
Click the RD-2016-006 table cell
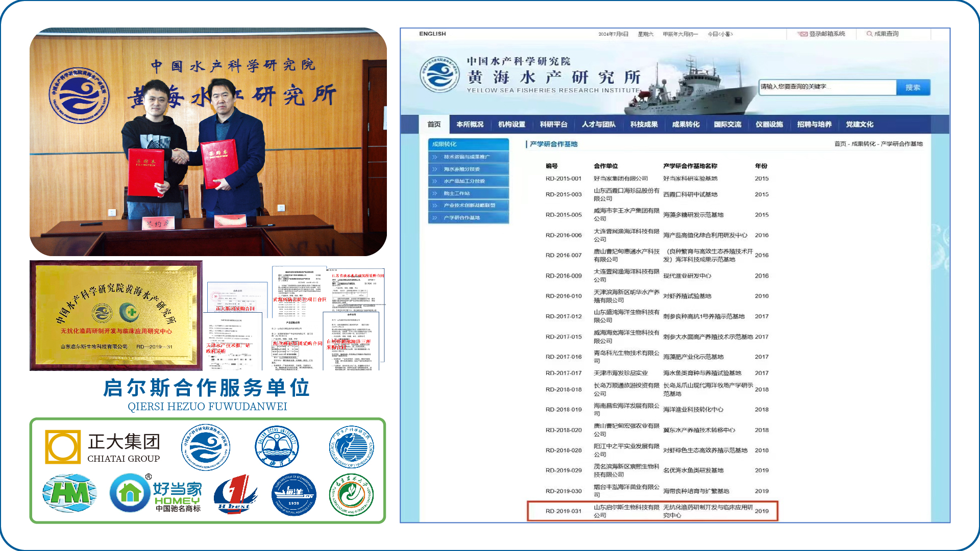[563, 235]
